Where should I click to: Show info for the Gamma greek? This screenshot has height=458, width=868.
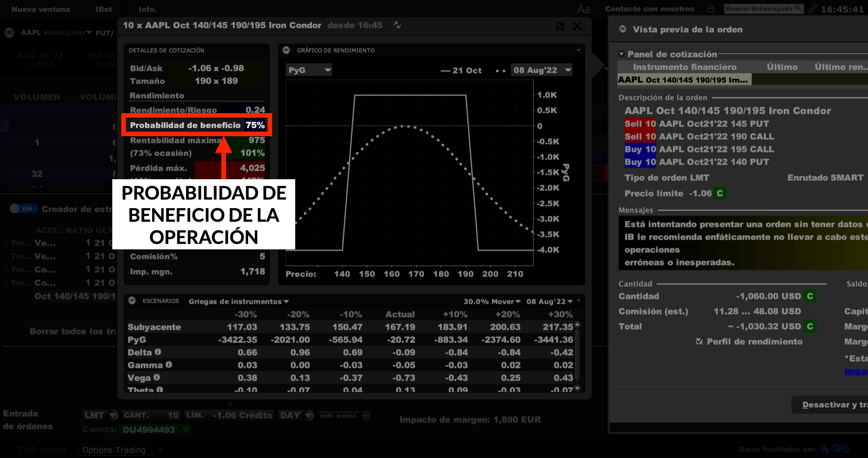[x=168, y=364]
